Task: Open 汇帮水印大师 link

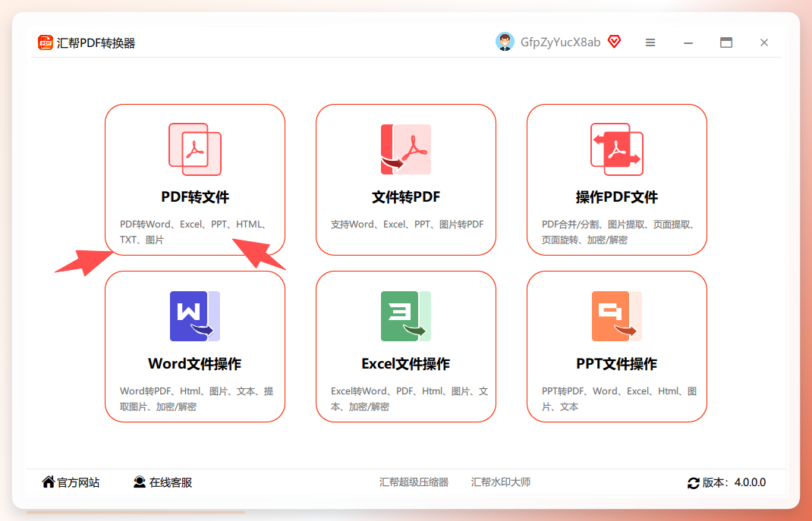Action: point(501,482)
